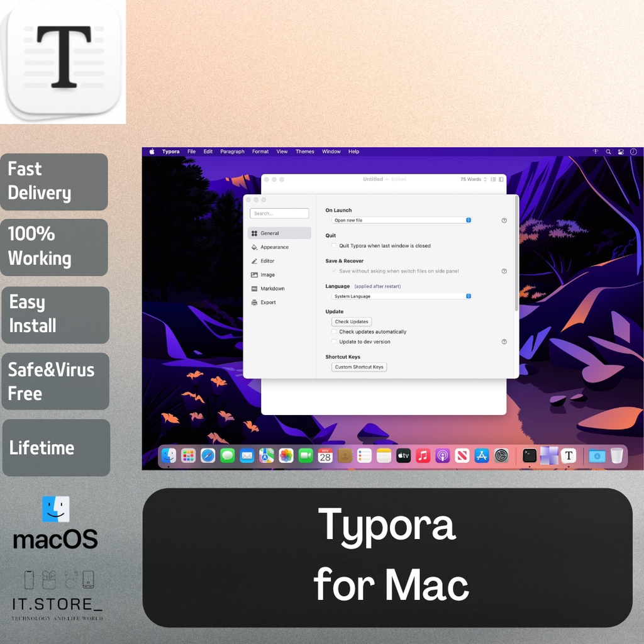Open the Export settings section
The image size is (644, 644).
268,303
